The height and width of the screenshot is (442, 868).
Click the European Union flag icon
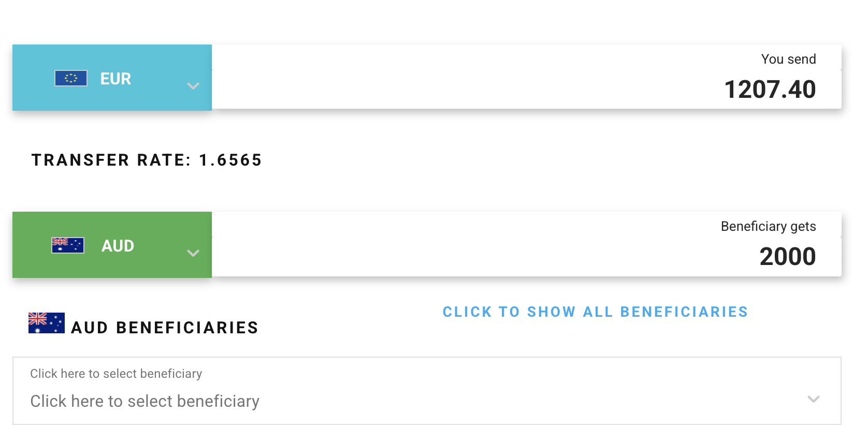pos(71,78)
